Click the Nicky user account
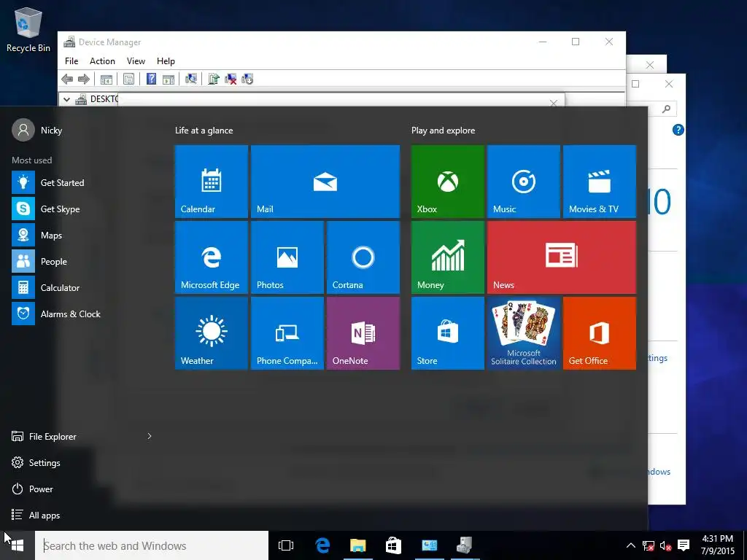 tap(37, 130)
